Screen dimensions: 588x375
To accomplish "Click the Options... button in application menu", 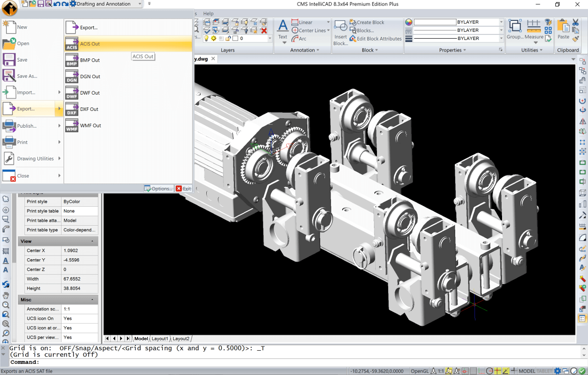I will (x=158, y=188).
